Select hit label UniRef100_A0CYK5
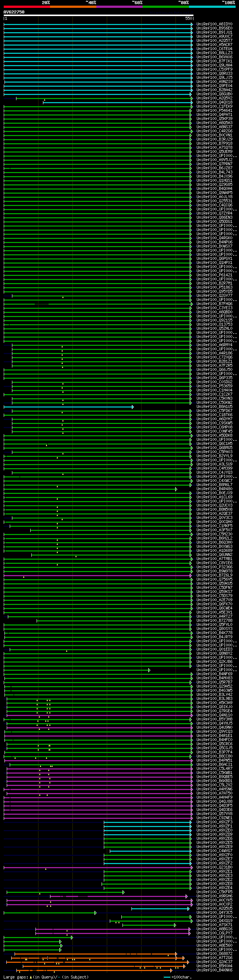This screenshot has width=239, height=980. click(214, 900)
